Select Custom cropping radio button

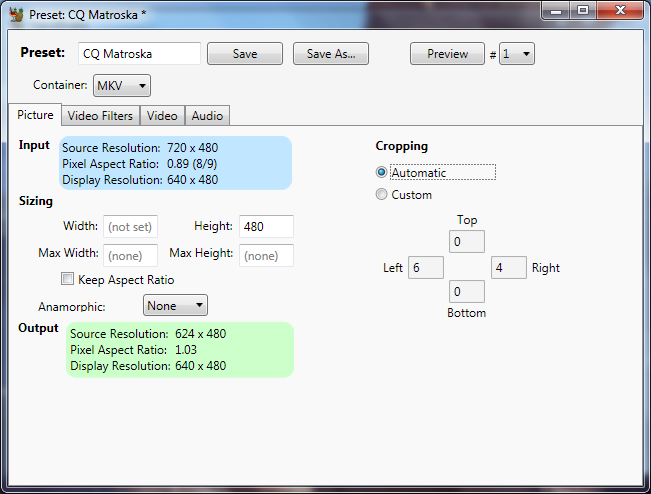tap(381, 194)
